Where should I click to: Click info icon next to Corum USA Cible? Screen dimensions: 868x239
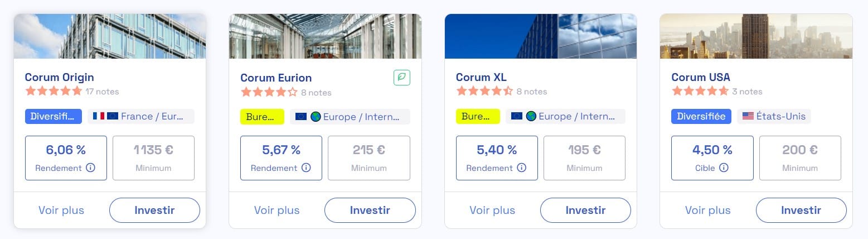tap(724, 168)
